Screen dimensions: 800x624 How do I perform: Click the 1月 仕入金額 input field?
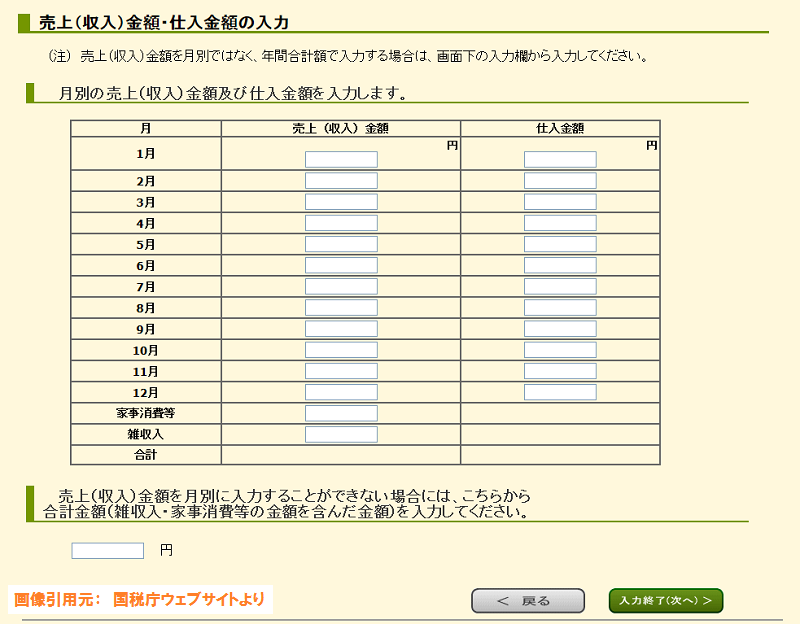[560, 159]
